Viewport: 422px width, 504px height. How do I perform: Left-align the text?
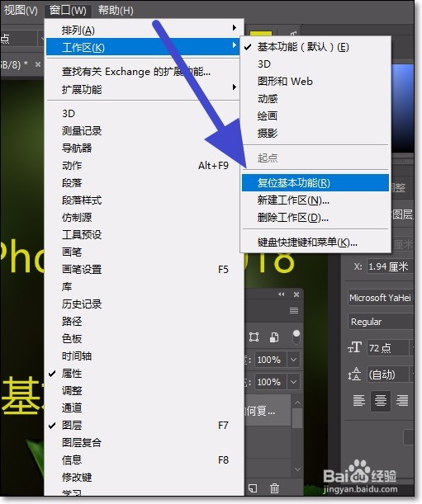(x=359, y=401)
